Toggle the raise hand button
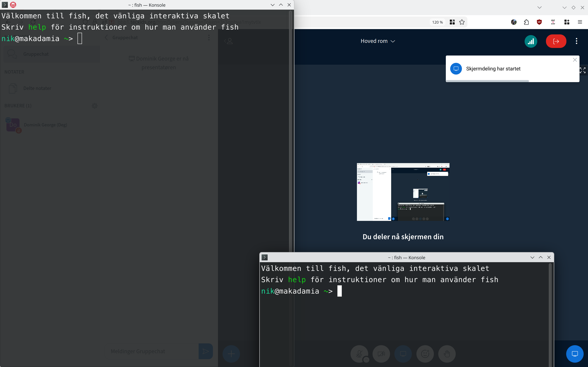Image resolution: width=588 pixels, height=367 pixels. click(x=447, y=354)
